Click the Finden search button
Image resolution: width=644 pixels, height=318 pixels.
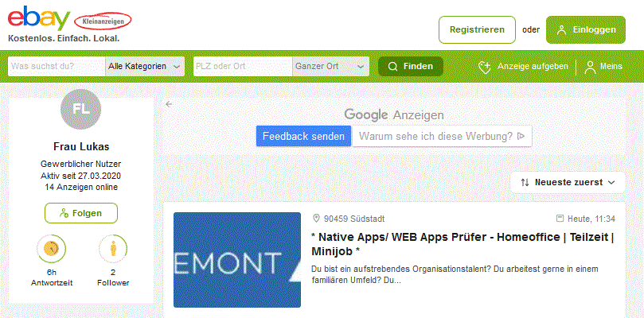click(x=411, y=67)
